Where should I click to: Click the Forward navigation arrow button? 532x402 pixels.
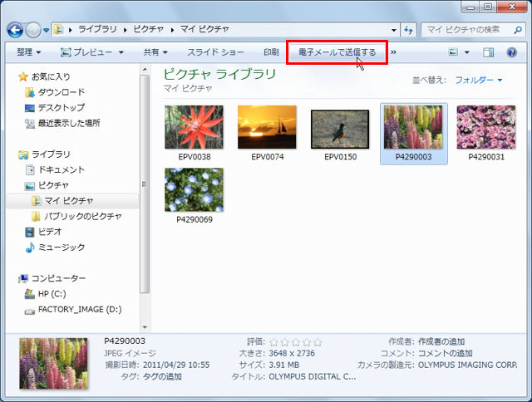click(33, 30)
